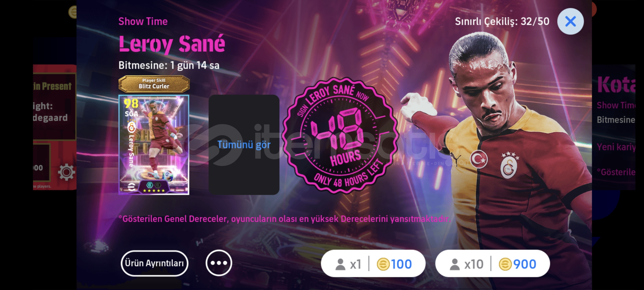The image size is (644, 290).
Task: Open the Tümünü gör card list
Action: pyautogui.click(x=244, y=145)
